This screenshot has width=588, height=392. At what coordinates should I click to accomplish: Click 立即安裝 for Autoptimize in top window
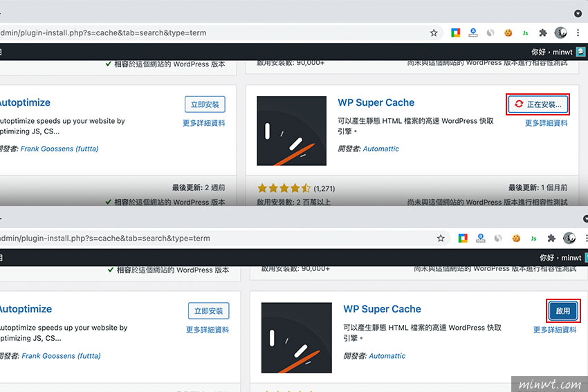pos(205,104)
